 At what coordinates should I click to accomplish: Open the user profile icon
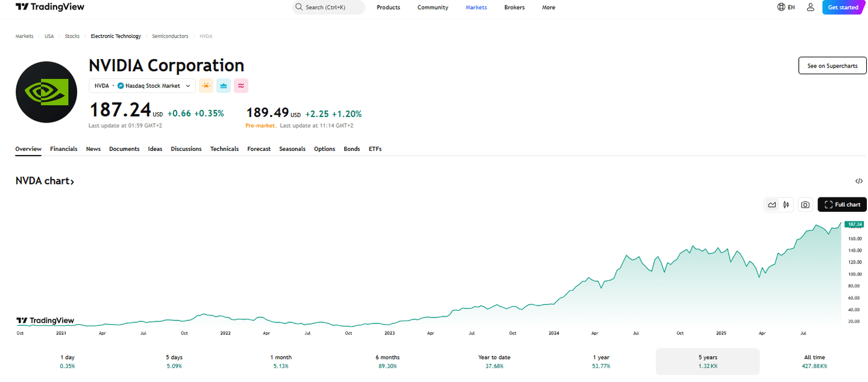810,7
